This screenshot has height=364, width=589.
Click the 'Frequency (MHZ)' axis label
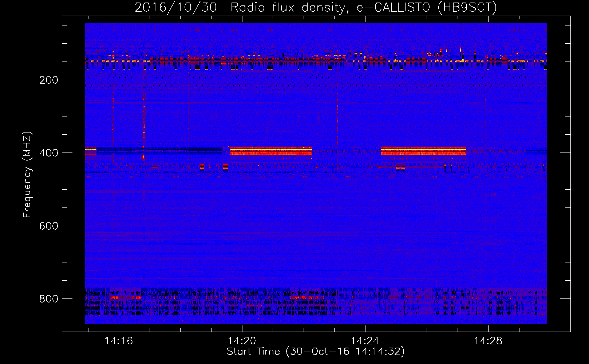pos(27,175)
